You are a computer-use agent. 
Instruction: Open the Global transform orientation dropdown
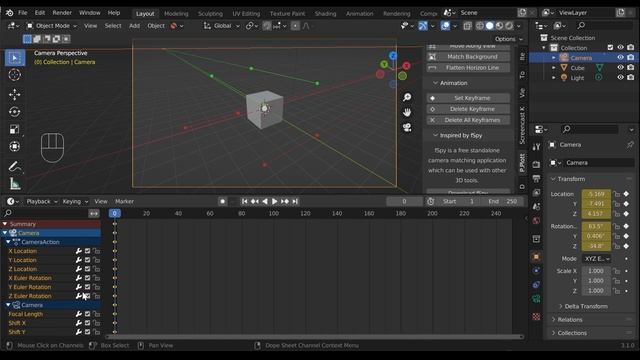[x=222, y=26]
